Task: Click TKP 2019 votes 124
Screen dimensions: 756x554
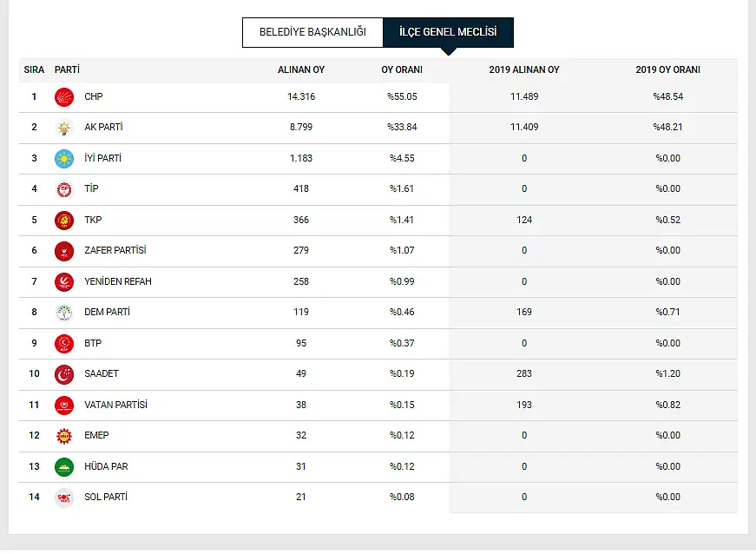Action: [524, 220]
